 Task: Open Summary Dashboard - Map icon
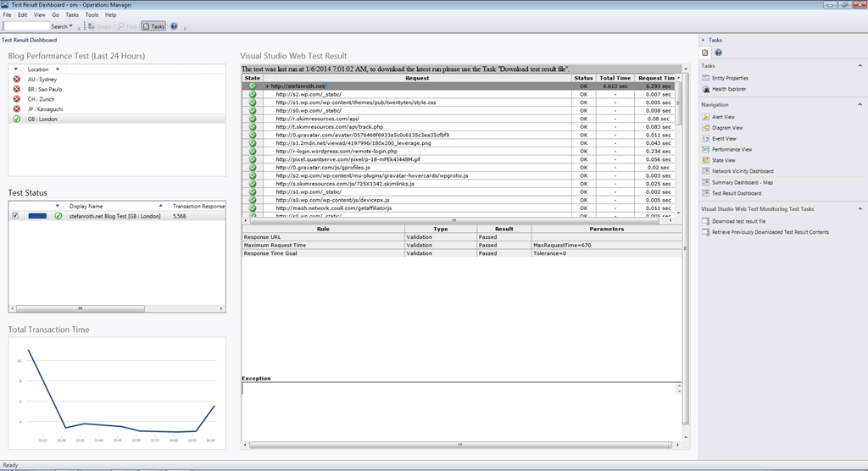point(706,182)
